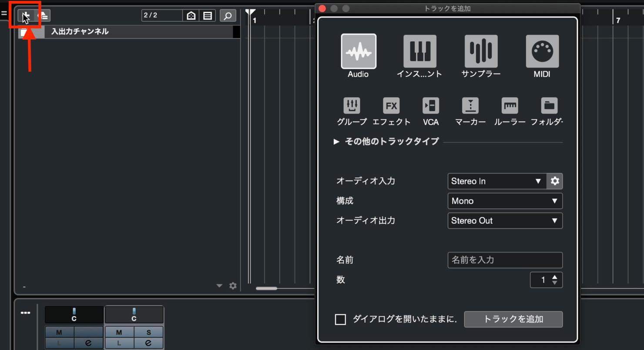644x350 pixels.
Task: Toggle Listen (L) on first channel
Action: 59,343
